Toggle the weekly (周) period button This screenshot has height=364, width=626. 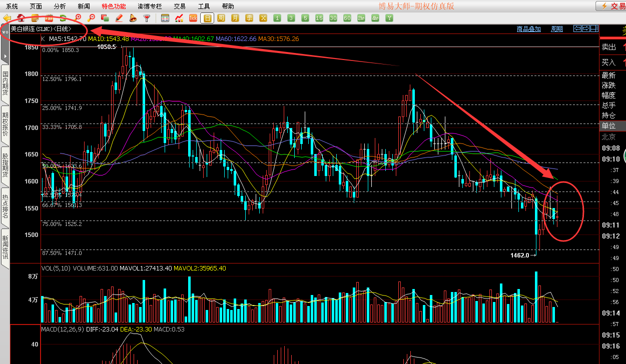click(x=221, y=18)
